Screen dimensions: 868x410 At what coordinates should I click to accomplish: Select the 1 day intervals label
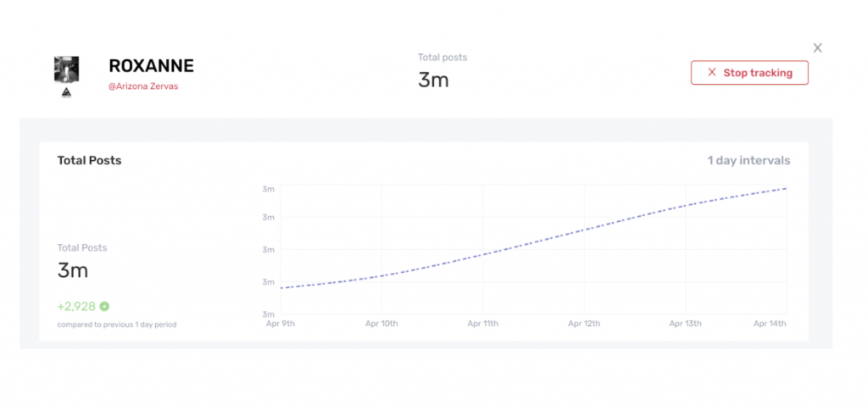pos(749,160)
